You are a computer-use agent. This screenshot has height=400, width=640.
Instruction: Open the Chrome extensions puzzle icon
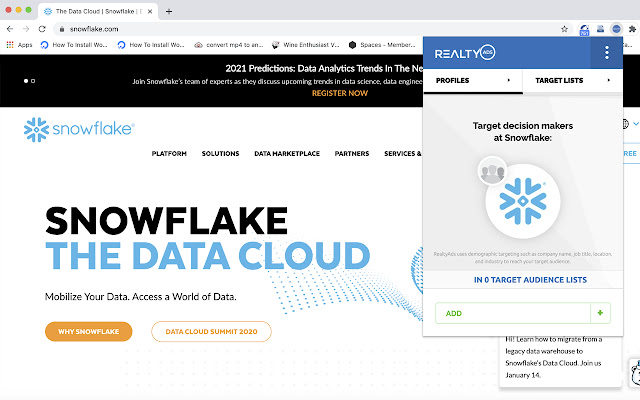click(x=632, y=29)
